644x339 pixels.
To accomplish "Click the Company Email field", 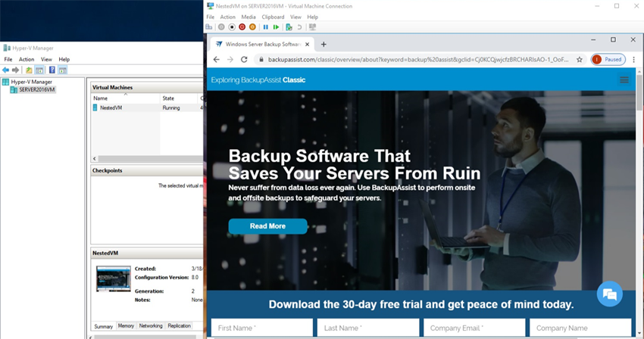I will (474, 328).
